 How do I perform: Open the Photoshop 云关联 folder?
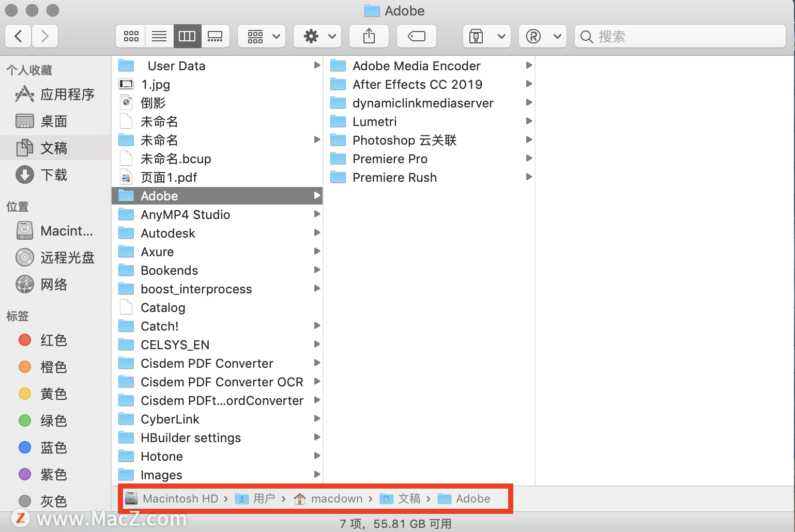(x=429, y=140)
